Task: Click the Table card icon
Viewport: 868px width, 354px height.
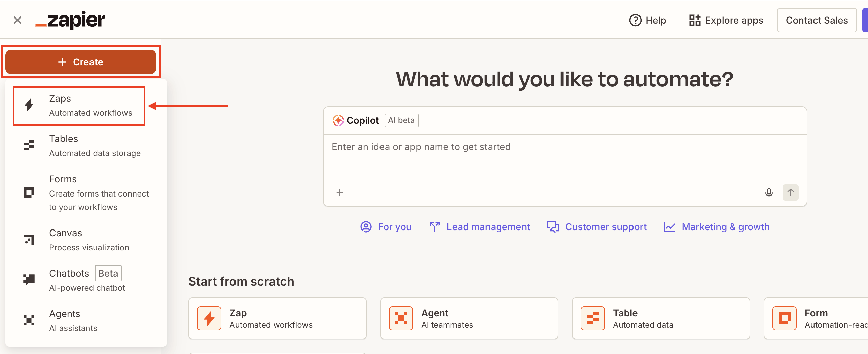Action: click(x=592, y=318)
